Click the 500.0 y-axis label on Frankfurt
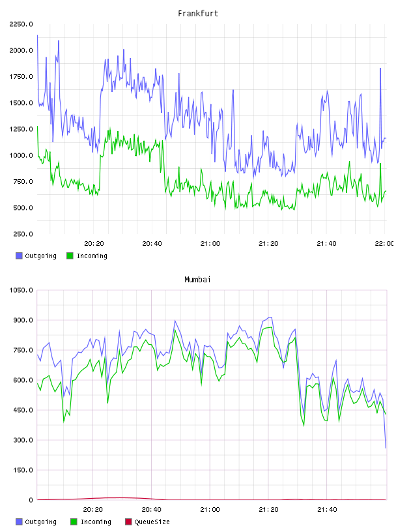 pyautogui.click(x=23, y=208)
